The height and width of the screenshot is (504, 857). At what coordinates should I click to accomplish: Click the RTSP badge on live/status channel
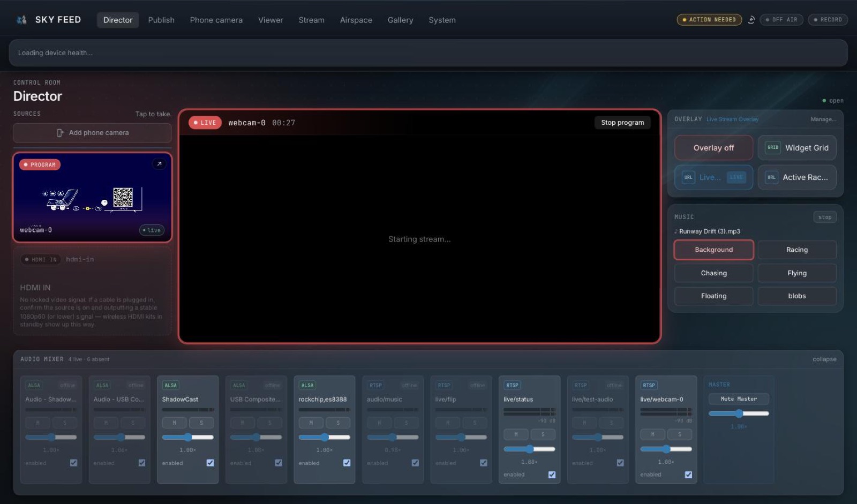(x=512, y=385)
